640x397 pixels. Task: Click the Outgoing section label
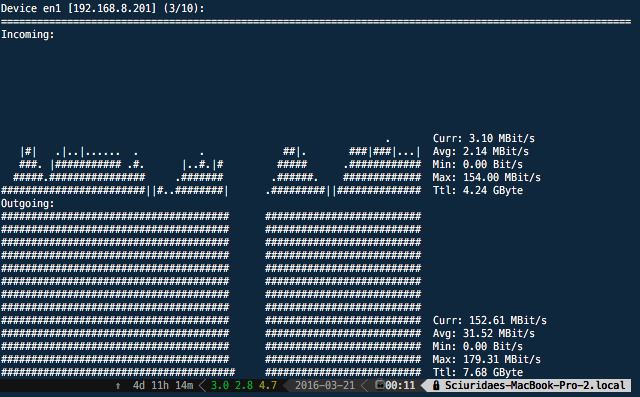click(x=27, y=203)
